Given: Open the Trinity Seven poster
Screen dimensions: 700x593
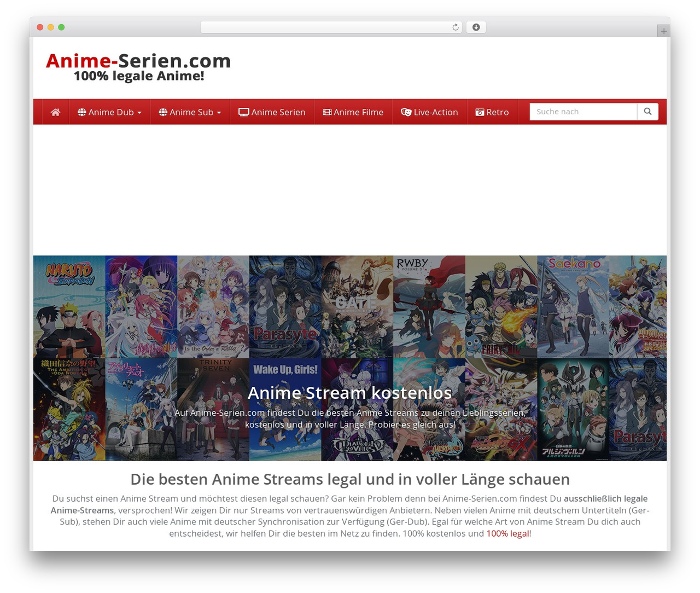Looking at the screenshot, I should (x=213, y=409).
